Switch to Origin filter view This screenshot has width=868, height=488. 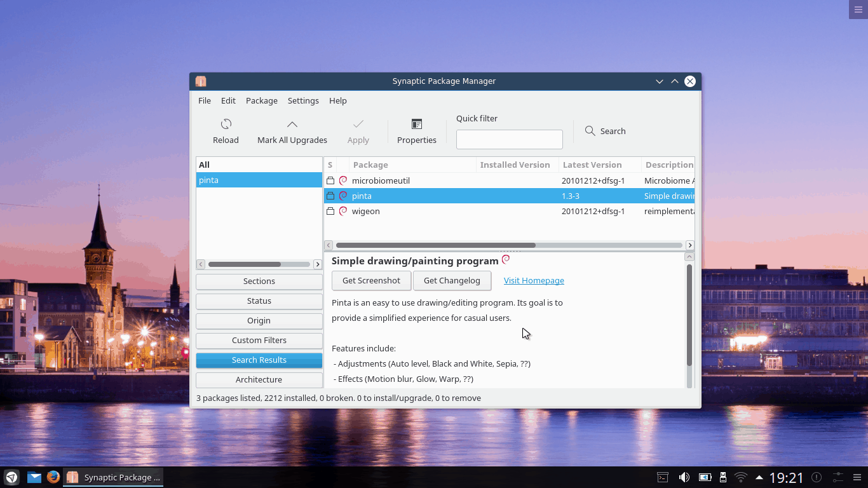(259, 320)
